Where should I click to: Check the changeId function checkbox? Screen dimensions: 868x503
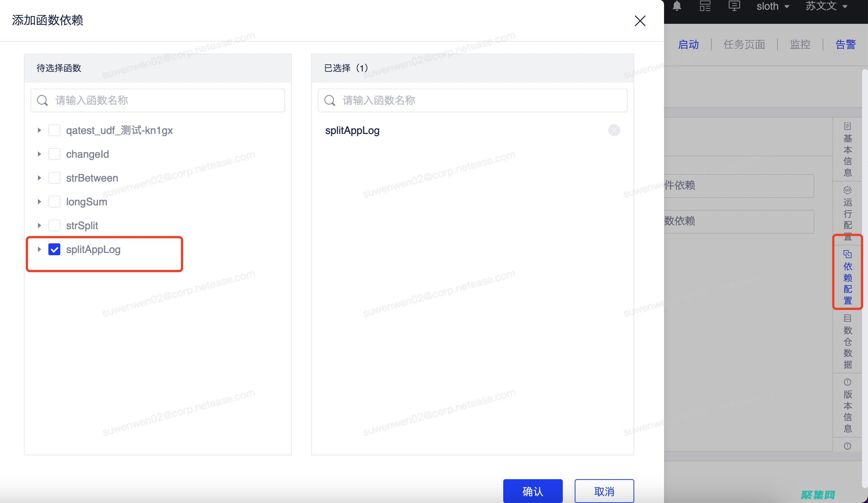(x=54, y=154)
